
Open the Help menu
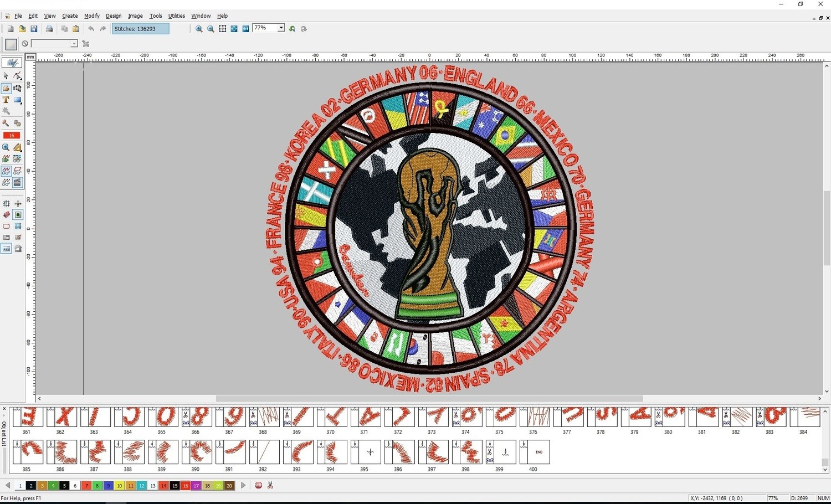[222, 16]
